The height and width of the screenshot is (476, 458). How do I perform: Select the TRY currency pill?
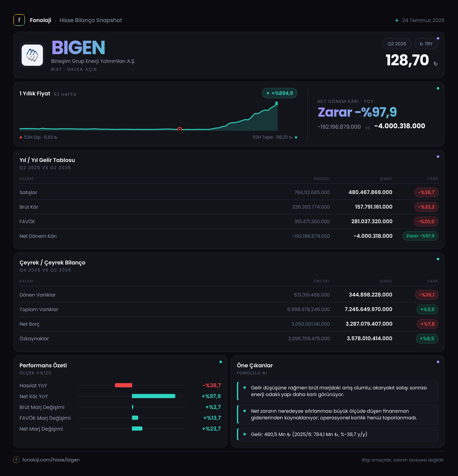click(x=426, y=44)
